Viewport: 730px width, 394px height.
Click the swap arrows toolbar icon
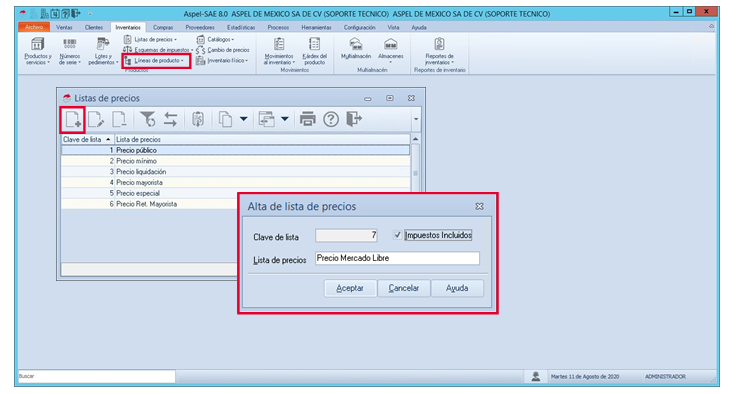pyautogui.click(x=170, y=119)
